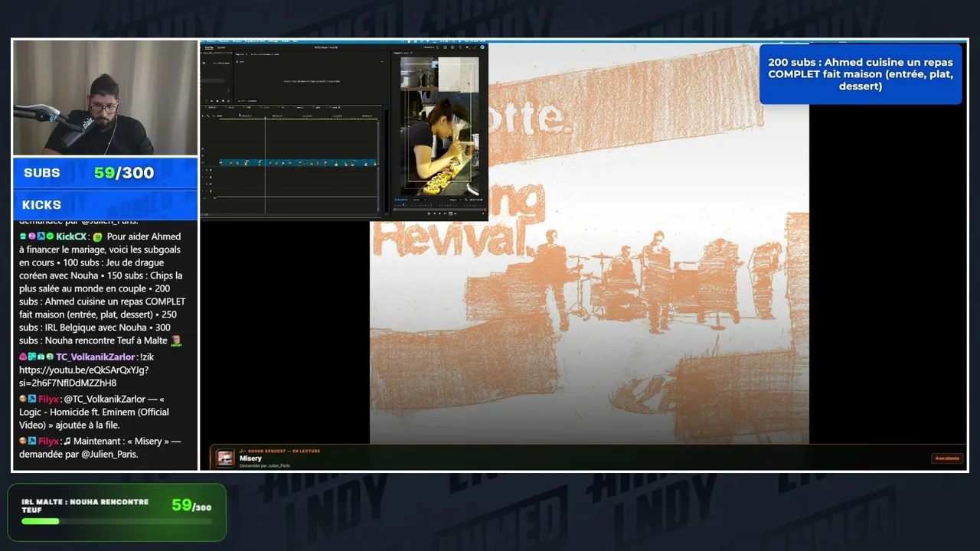
Task: Click the Misery song title
Action: pyautogui.click(x=250, y=458)
